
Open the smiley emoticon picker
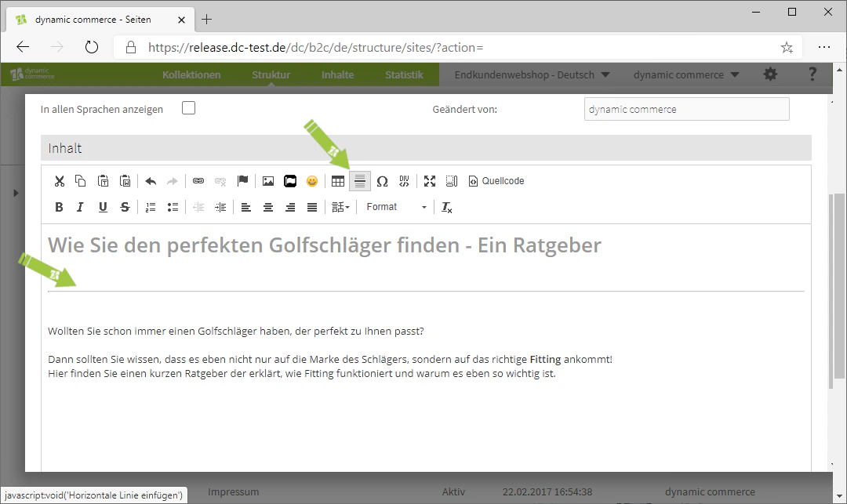click(x=312, y=181)
